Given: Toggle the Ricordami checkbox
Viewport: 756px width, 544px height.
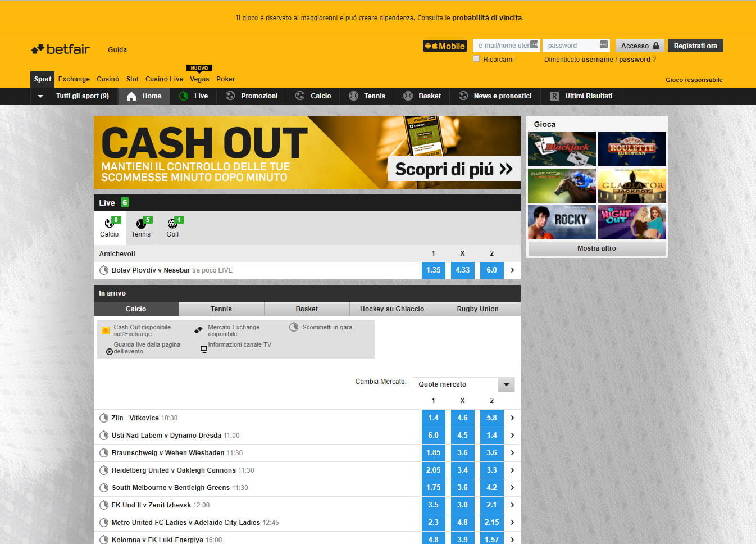Looking at the screenshot, I should [476, 59].
